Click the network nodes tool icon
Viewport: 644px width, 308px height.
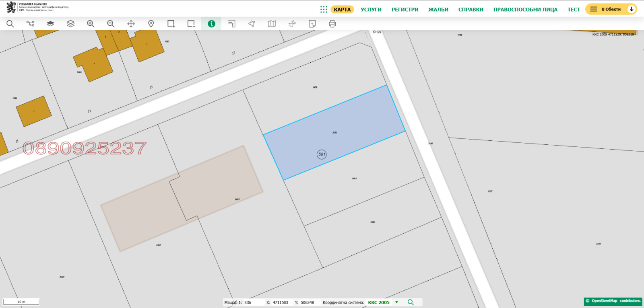click(x=30, y=24)
